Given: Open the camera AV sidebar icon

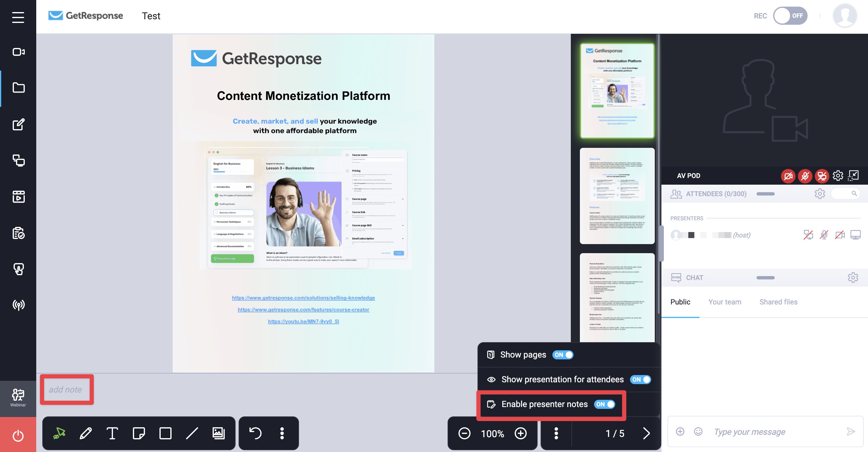Looking at the screenshot, I should (18, 52).
